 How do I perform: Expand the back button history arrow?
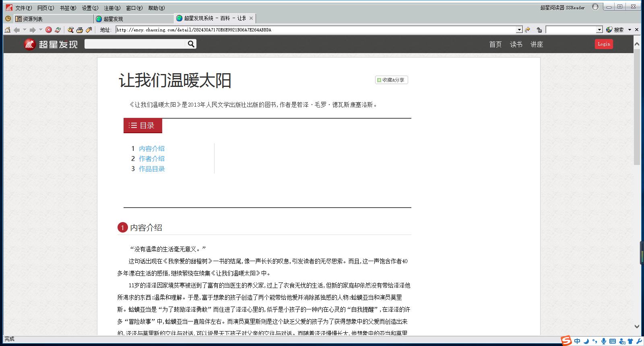click(25, 30)
